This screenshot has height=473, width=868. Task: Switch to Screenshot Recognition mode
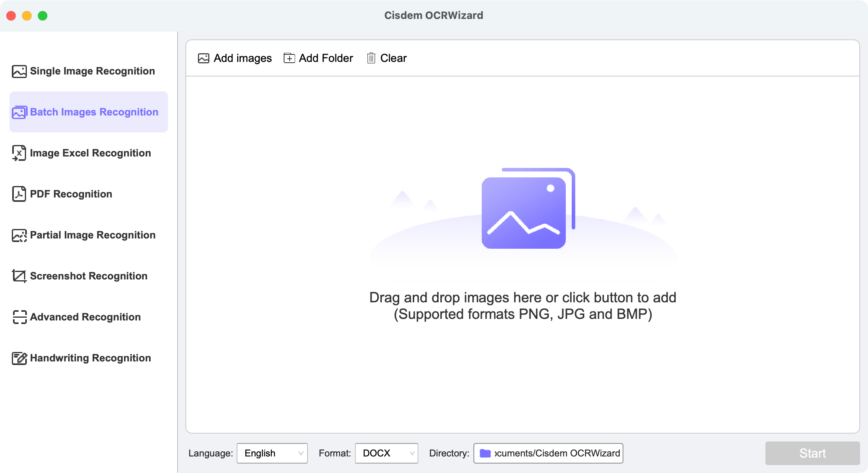(88, 276)
